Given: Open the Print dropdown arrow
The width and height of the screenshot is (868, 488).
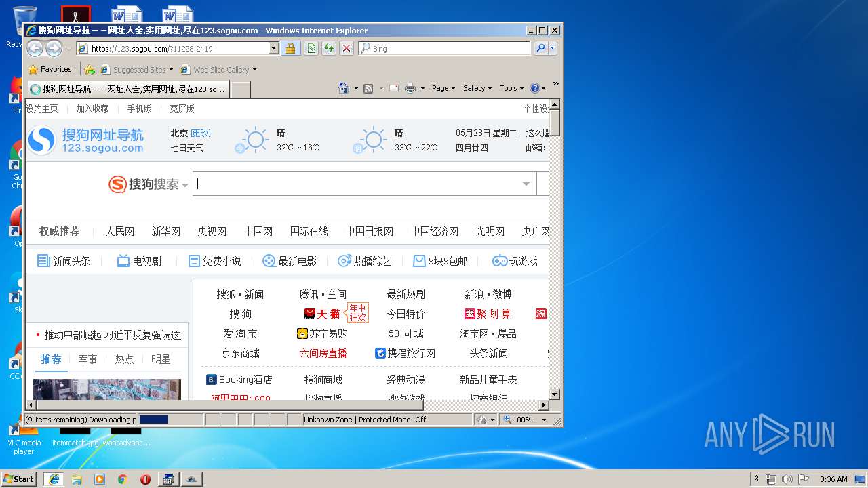Looking at the screenshot, I should (x=422, y=88).
